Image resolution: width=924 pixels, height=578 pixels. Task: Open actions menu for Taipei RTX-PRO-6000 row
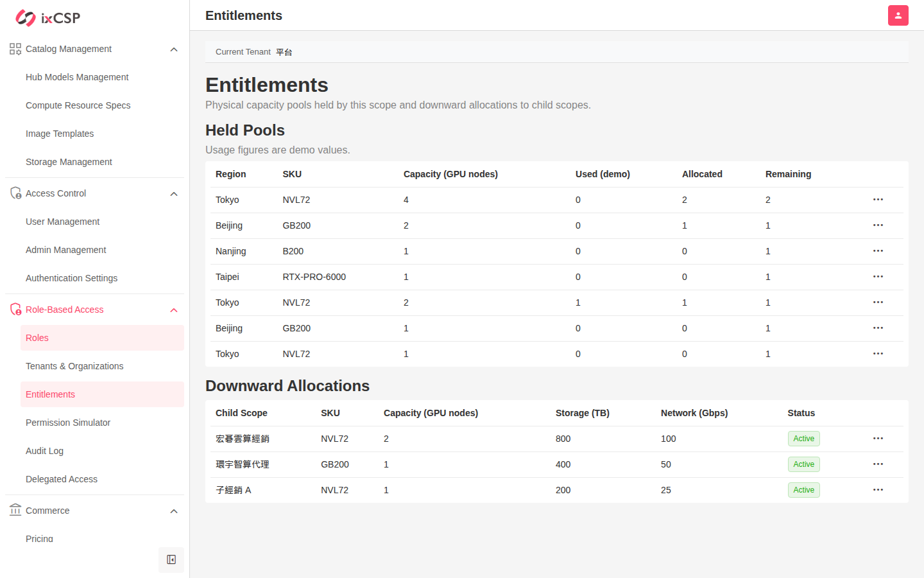coord(878,277)
